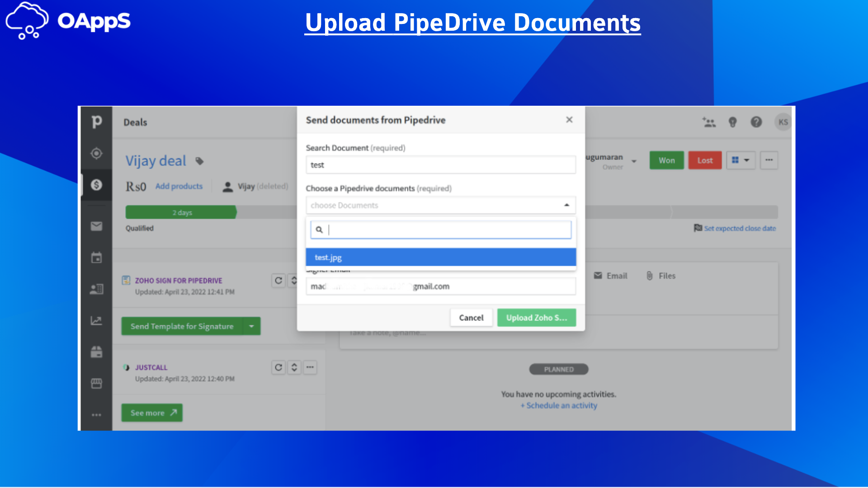Screen dimensions: 868x488
Task: Open the grid view dropdown next to Lost
Action: tap(741, 160)
